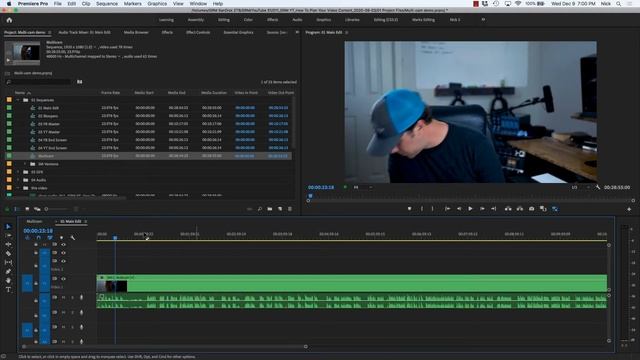
Task: Mute audio track A1
Action: coord(63,298)
